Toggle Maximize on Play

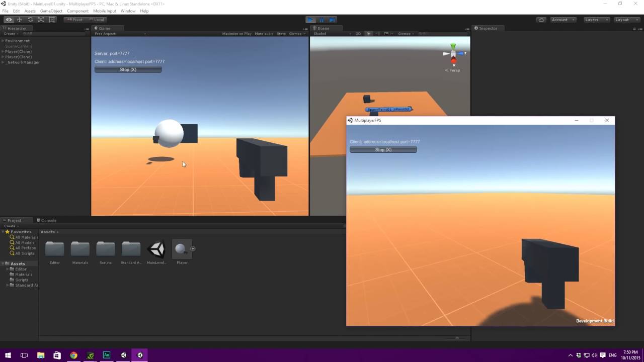tap(236, 34)
